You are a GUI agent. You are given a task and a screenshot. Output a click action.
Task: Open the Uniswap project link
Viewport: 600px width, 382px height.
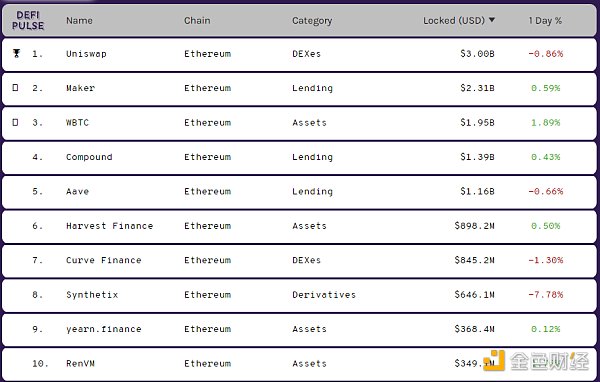[x=86, y=54]
